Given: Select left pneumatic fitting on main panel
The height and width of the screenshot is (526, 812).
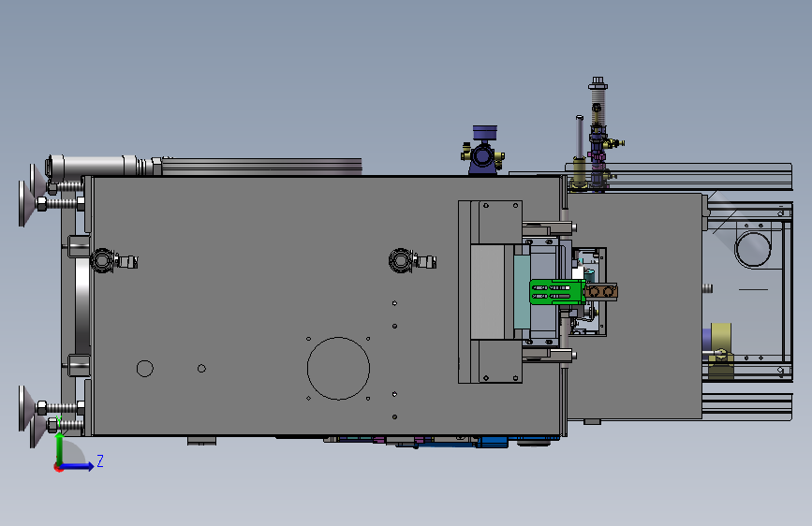Looking at the screenshot, I should [x=113, y=260].
